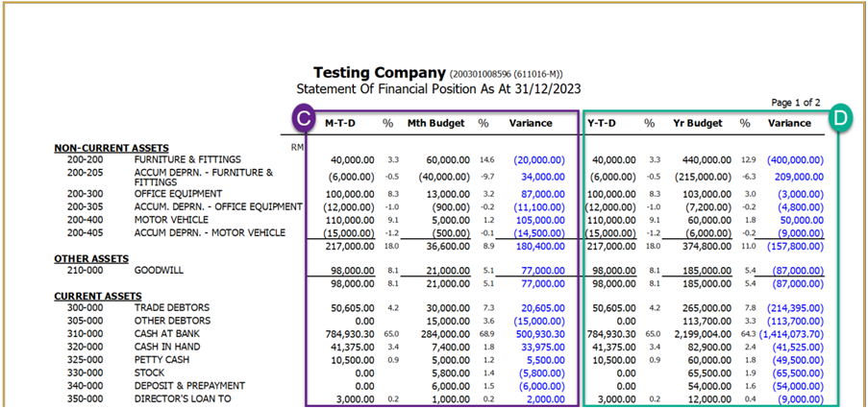868x409 pixels.
Task: Click the OTHER ASSETS section heading
Action: coord(86,259)
